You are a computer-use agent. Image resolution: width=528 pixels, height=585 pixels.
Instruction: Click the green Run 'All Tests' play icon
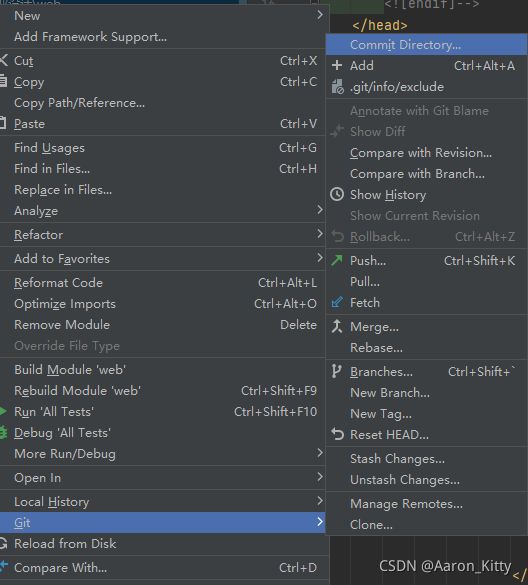(x=3, y=412)
